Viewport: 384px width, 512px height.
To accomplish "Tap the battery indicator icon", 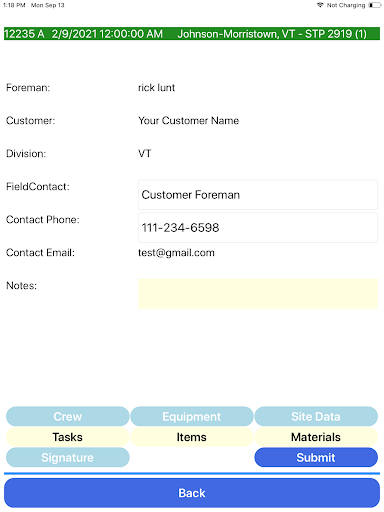I will [375, 5].
